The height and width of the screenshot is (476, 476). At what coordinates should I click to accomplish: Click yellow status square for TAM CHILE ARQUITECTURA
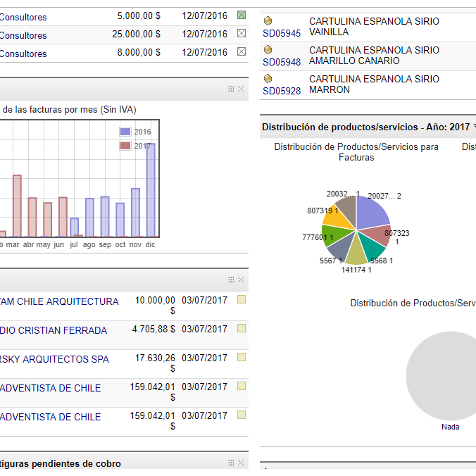242,299
